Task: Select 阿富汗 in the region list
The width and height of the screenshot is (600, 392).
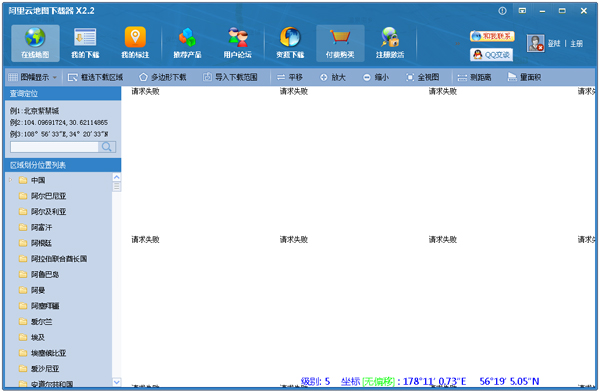Action: pyautogui.click(x=41, y=227)
